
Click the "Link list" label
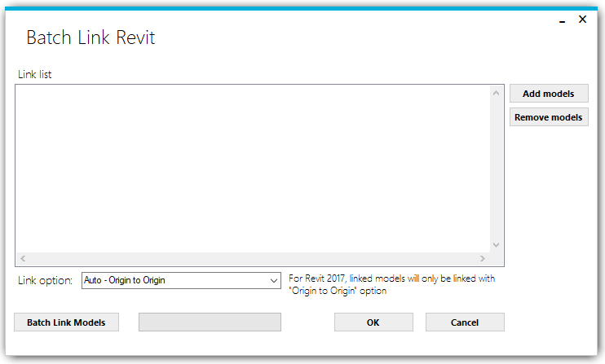coord(35,74)
